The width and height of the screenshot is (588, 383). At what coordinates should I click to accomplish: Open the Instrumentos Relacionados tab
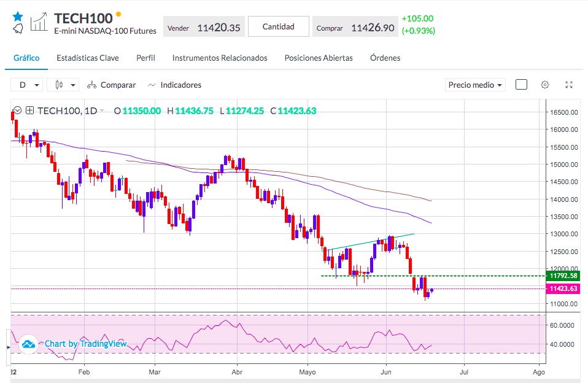[220, 58]
